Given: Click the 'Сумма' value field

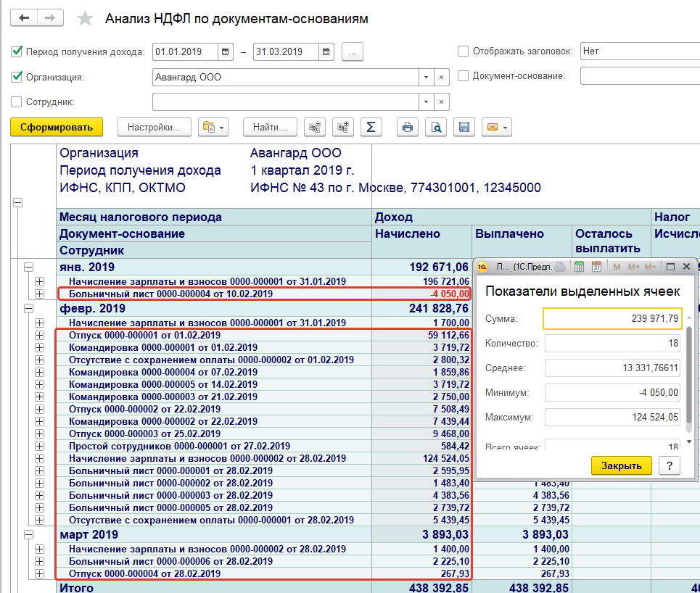Looking at the screenshot, I should pos(613,319).
